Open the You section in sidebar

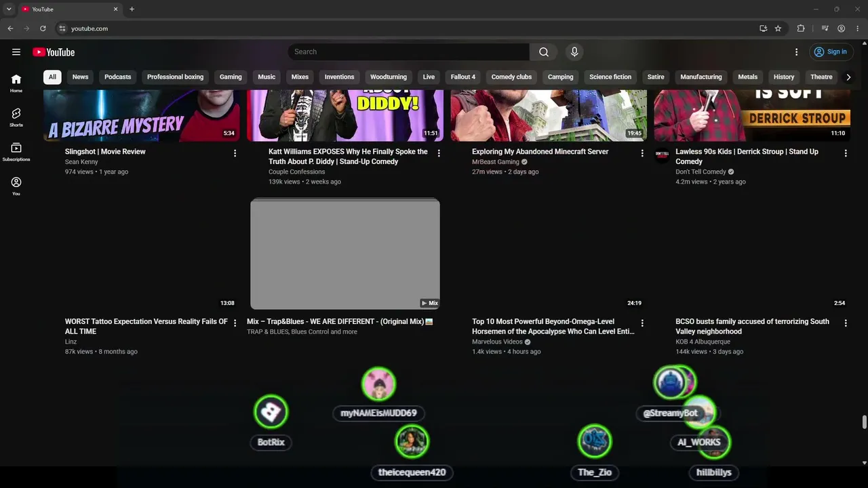tap(16, 186)
